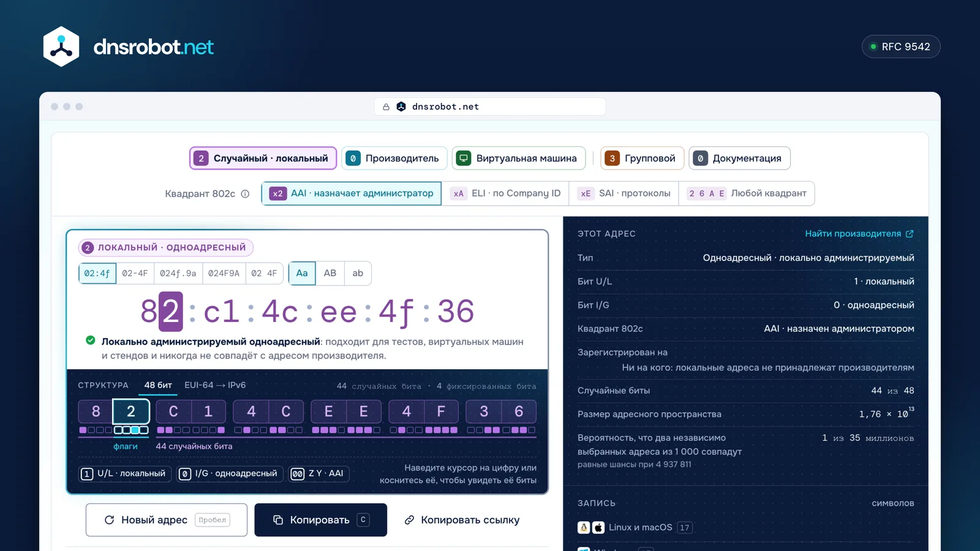Select the Случайный · локальный address type

point(263,159)
